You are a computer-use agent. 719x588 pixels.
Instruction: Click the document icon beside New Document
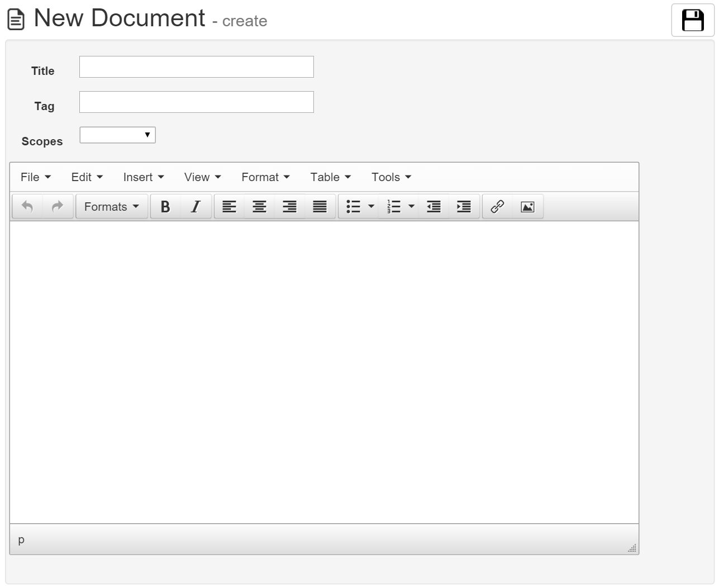pos(16,20)
